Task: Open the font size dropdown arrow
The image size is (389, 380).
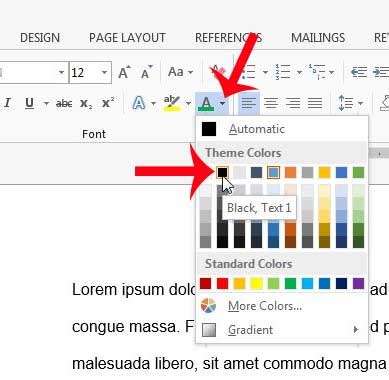Action: (104, 72)
